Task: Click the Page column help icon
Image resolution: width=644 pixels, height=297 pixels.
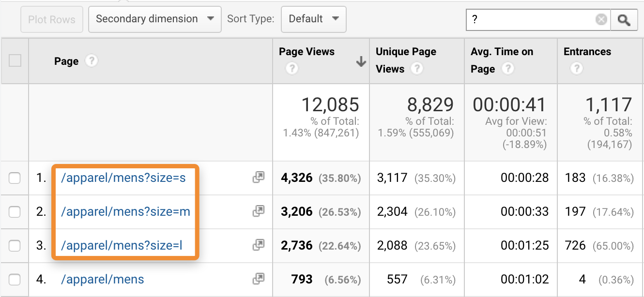Action: tap(91, 61)
